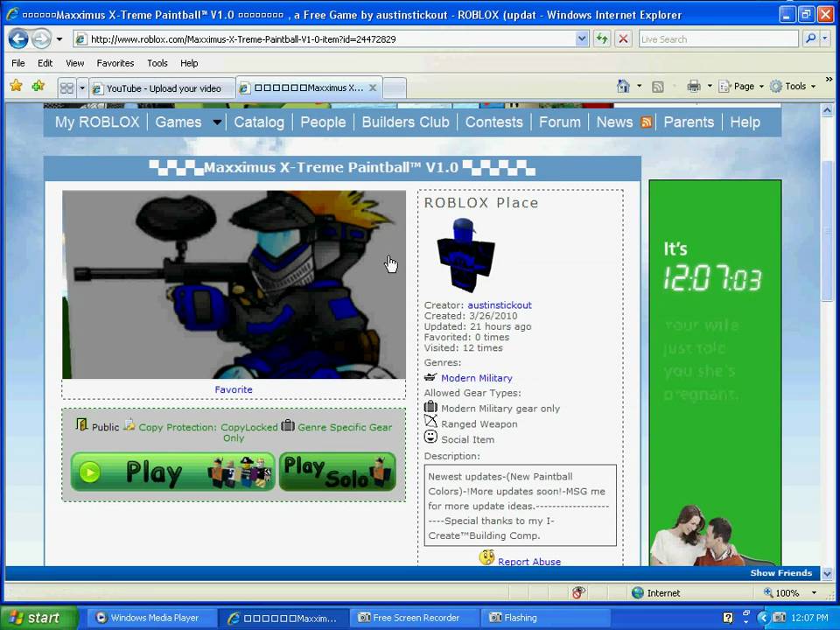
Task: Click the orange News RSS icon
Action: click(x=646, y=122)
